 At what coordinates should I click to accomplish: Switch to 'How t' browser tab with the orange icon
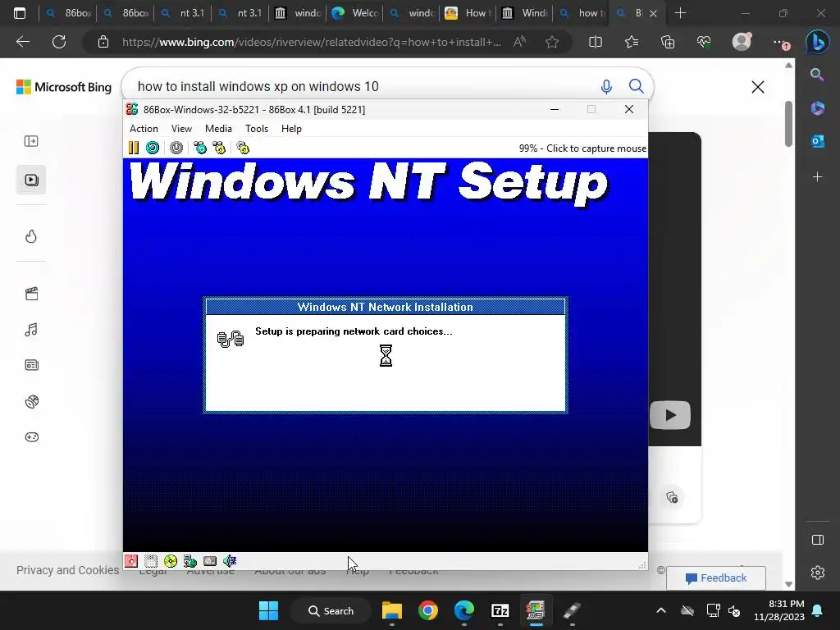[x=468, y=13]
